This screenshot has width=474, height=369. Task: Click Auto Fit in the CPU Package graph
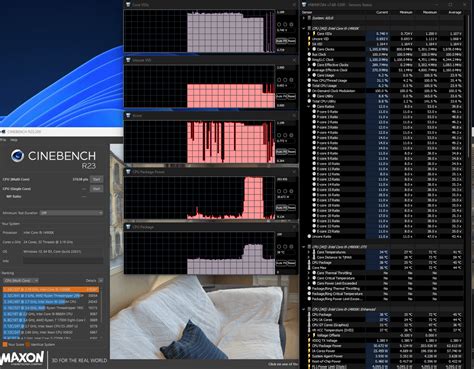click(281, 263)
